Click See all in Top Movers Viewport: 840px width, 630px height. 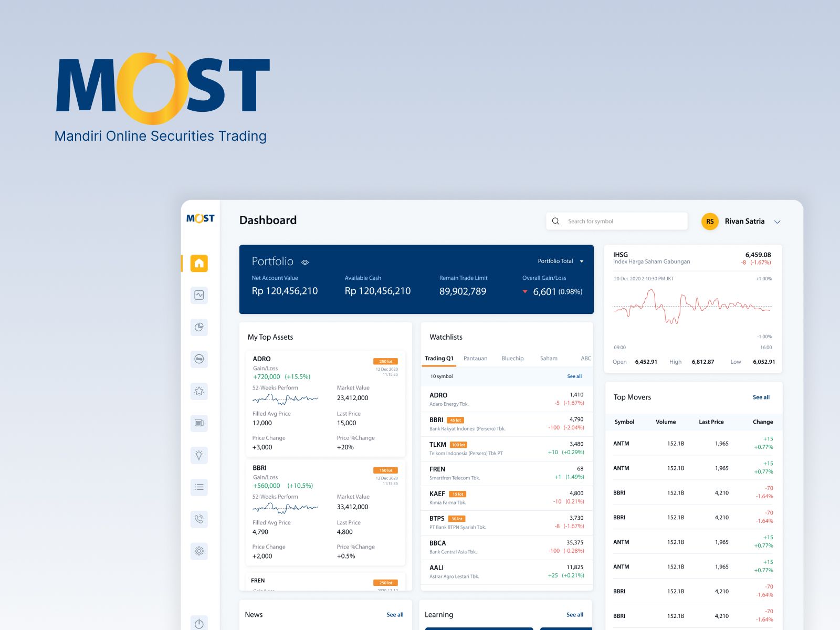[761, 397]
